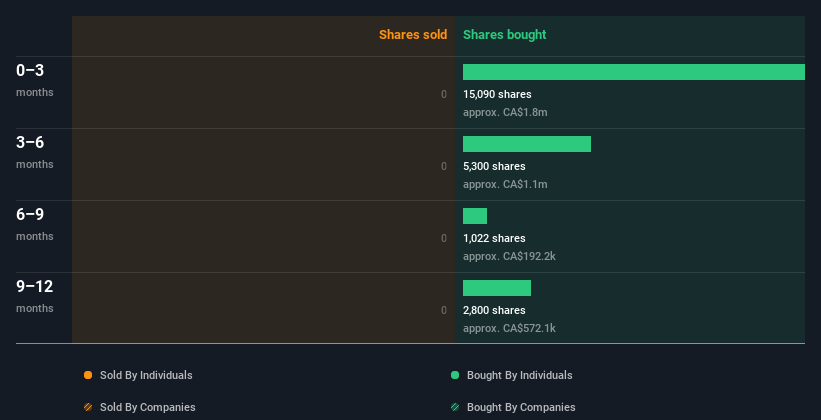Viewport: 821px width, 420px height.
Task: Click the approx. CA$1.8m label
Action: click(x=505, y=112)
